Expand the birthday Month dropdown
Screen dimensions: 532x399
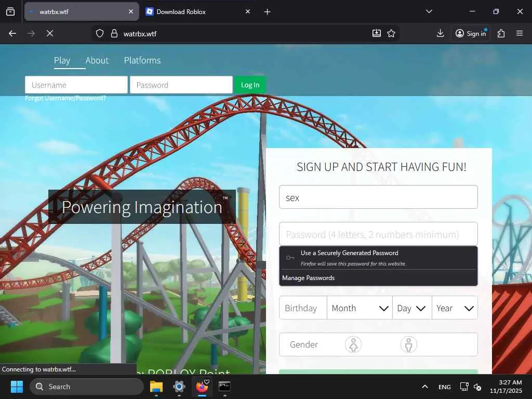point(360,308)
